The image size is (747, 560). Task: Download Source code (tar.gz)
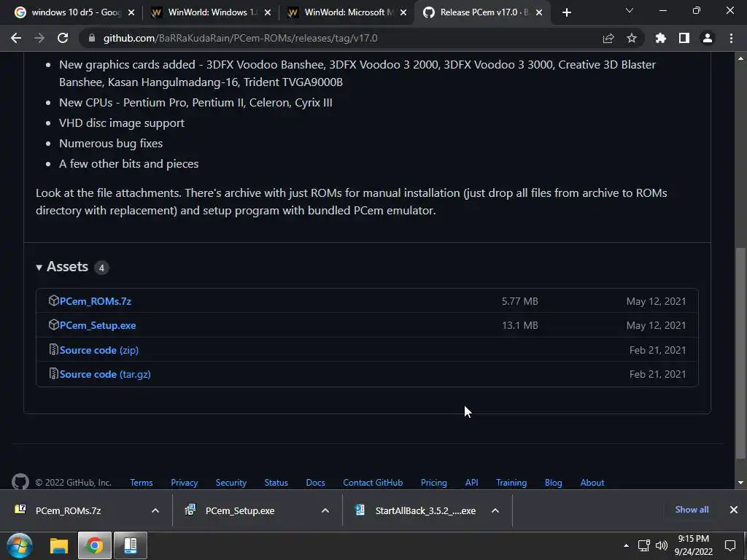[x=105, y=374]
